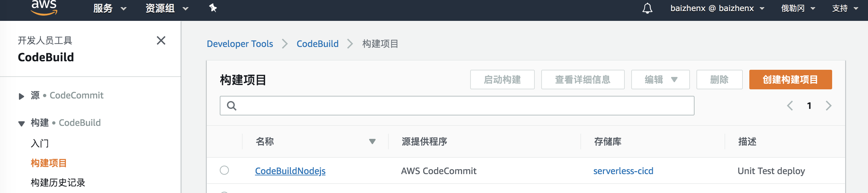Select the CodeBuildNodejs radio button

tap(224, 170)
